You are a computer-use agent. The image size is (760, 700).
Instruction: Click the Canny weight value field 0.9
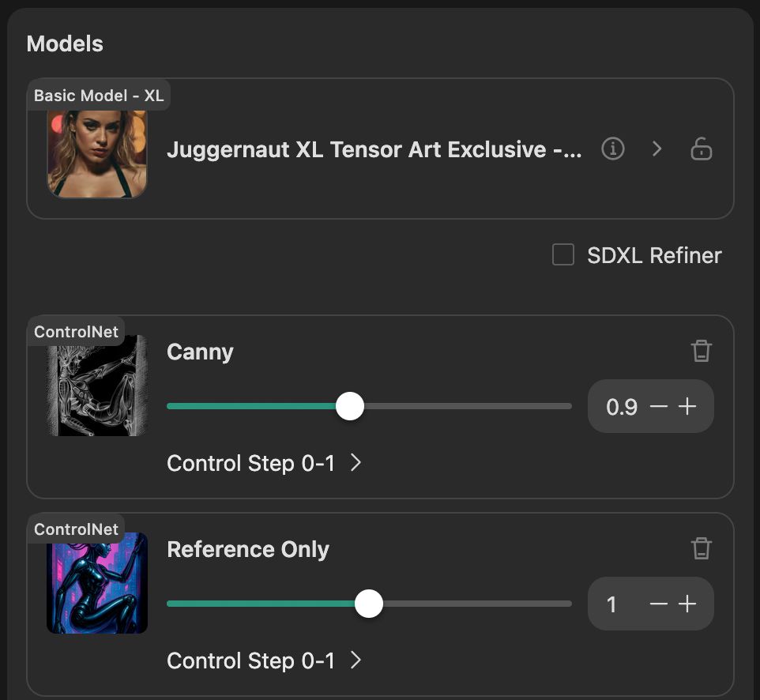click(x=621, y=407)
